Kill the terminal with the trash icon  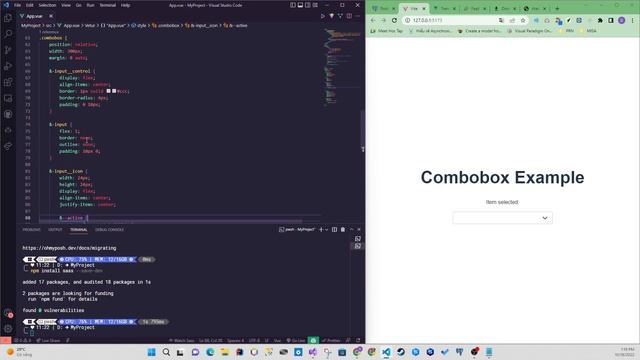click(x=343, y=229)
